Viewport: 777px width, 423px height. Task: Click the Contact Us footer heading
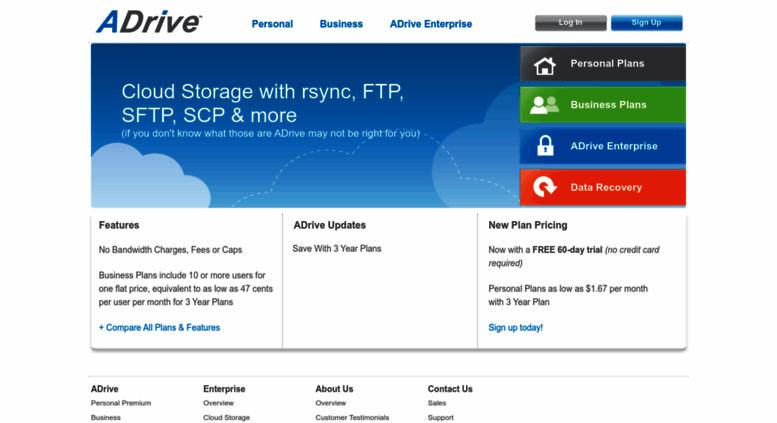(x=450, y=389)
